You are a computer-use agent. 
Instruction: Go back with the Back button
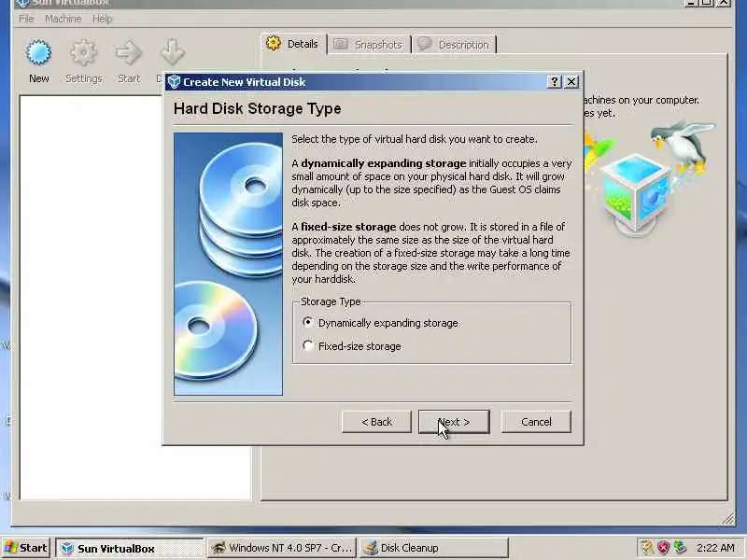(x=376, y=422)
